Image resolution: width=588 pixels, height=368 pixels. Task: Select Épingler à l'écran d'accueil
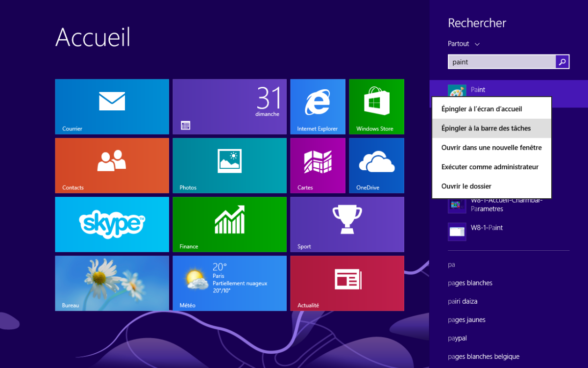point(491,109)
